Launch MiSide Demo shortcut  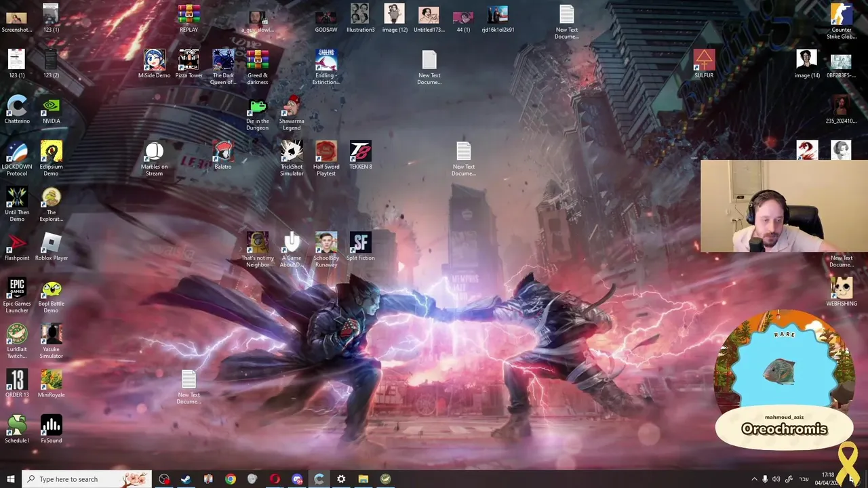point(155,64)
